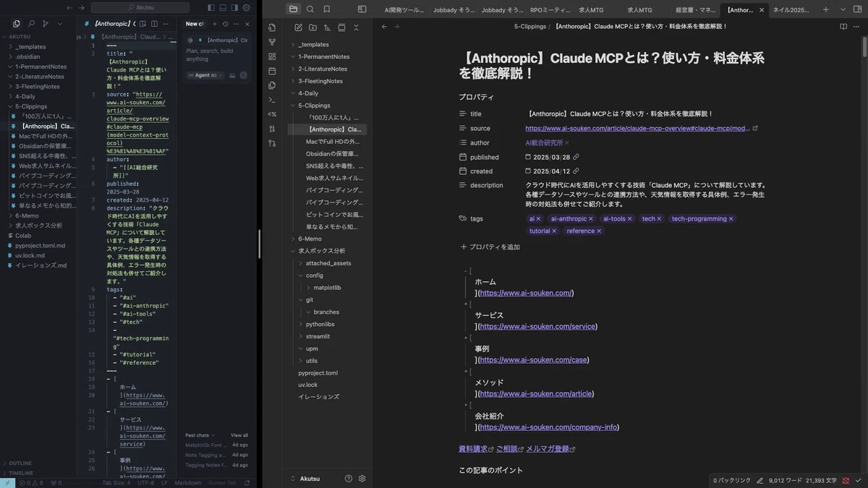The width and height of the screenshot is (868, 488).
Task: Open the ai-souken source URL link
Action: pyautogui.click(x=638, y=128)
